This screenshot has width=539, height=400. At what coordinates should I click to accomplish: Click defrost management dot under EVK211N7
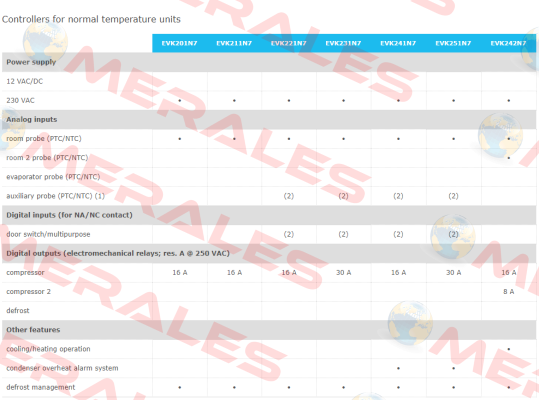[x=234, y=388]
